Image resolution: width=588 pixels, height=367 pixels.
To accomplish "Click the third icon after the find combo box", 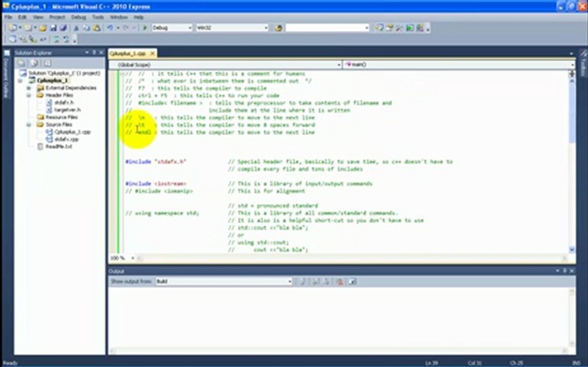I will (x=399, y=28).
